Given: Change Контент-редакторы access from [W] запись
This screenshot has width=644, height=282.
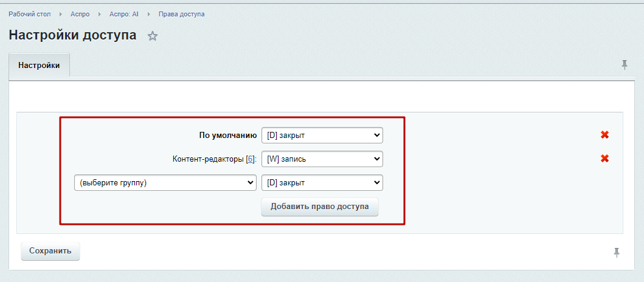Looking at the screenshot, I should [x=322, y=159].
